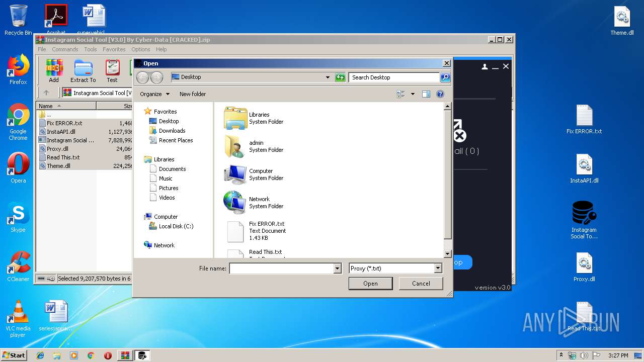This screenshot has height=362, width=644.
Task: Toggle the preview pane icon
Action: (x=426, y=94)
